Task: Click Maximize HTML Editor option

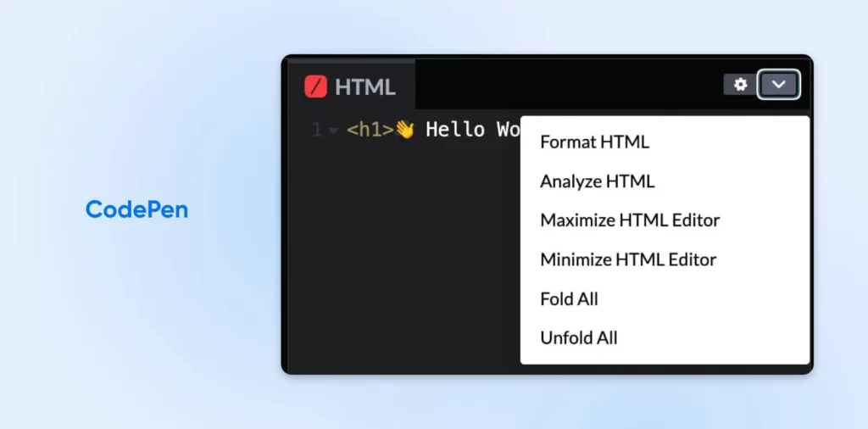Action: coord(630,220)
